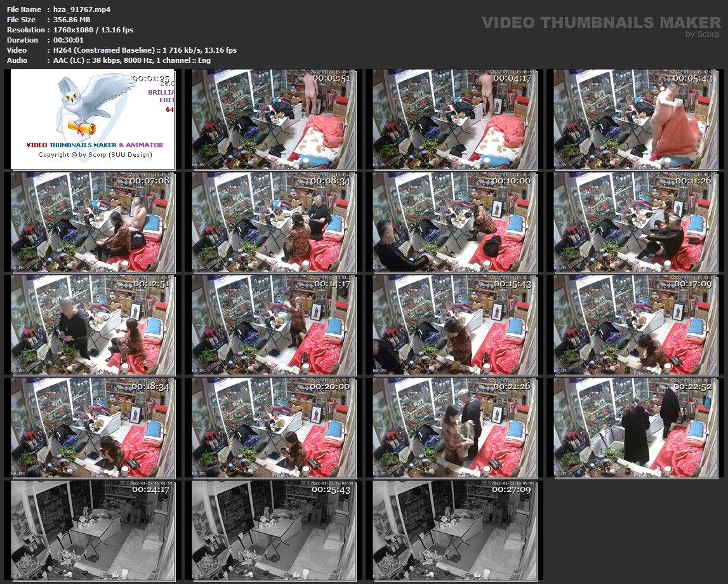This screenshot has height=584, width=728.
Task: Select the thumbnail stamped 00:02:51
Action: 274,119
